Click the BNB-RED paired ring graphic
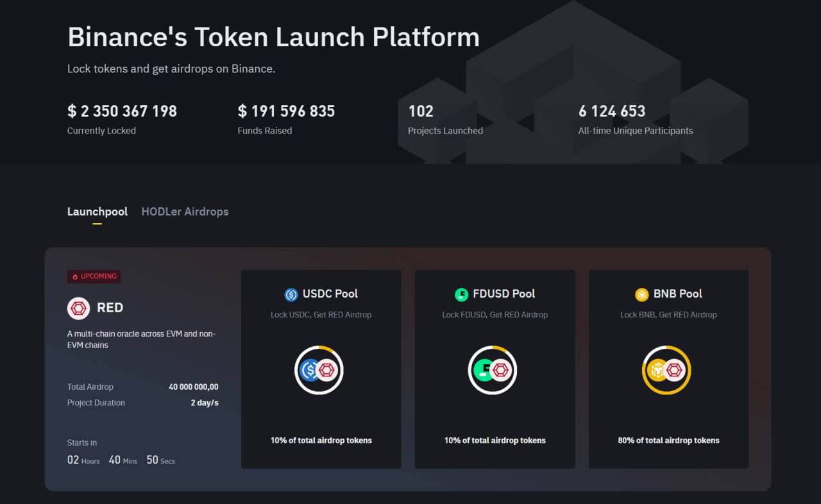 666,370
